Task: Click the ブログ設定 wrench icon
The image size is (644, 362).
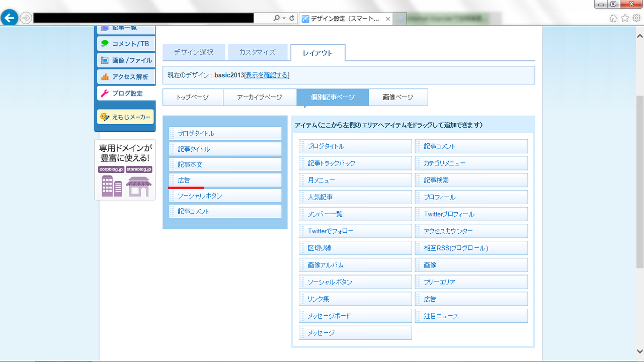Action: 105,93
